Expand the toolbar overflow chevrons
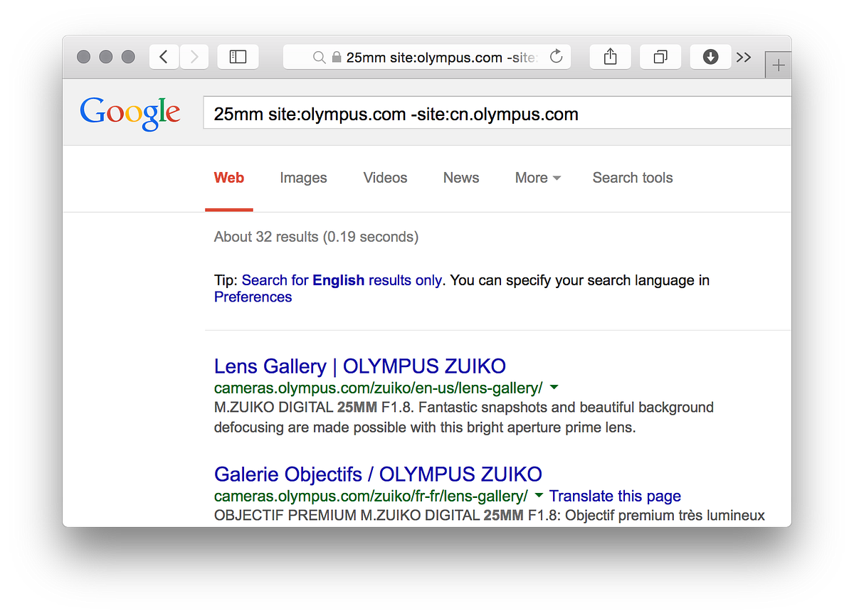 pyautogui.click(x=744, y=58)
